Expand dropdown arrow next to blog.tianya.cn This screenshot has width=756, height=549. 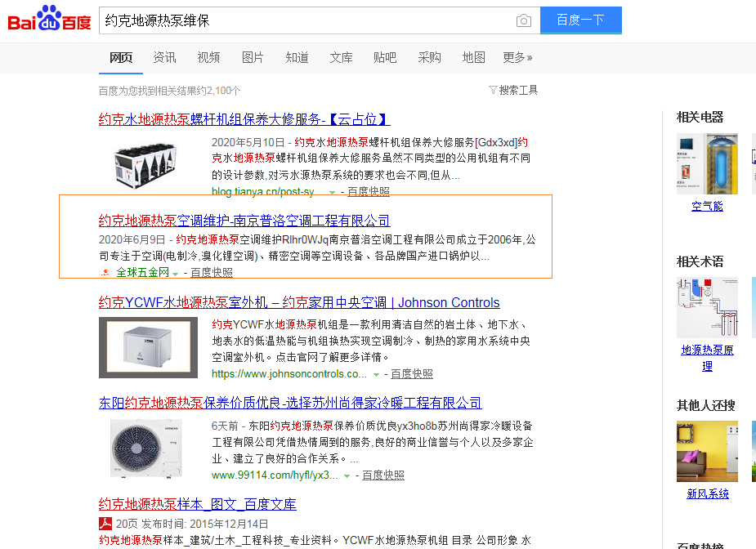332,192
